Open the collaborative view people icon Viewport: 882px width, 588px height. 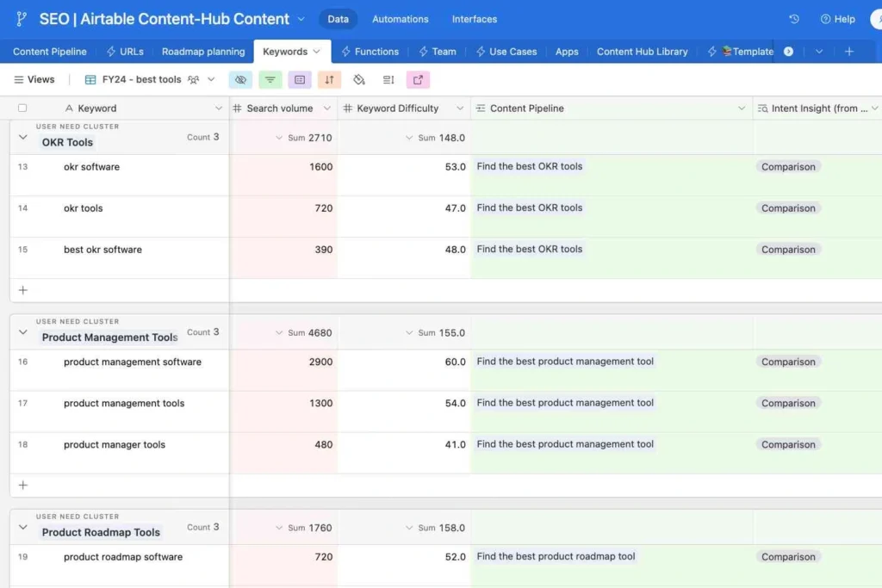194,80
